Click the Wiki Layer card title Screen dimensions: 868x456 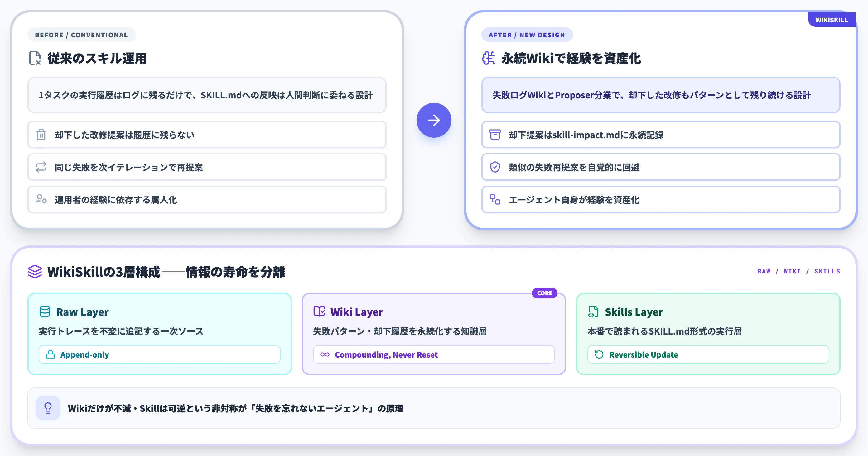[x=357, y=312]
